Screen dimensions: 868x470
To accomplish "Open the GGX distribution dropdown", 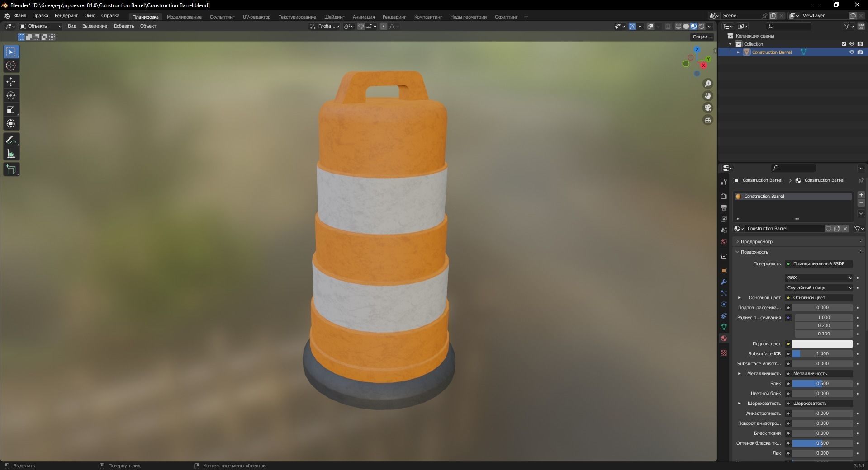I will 819,277.
